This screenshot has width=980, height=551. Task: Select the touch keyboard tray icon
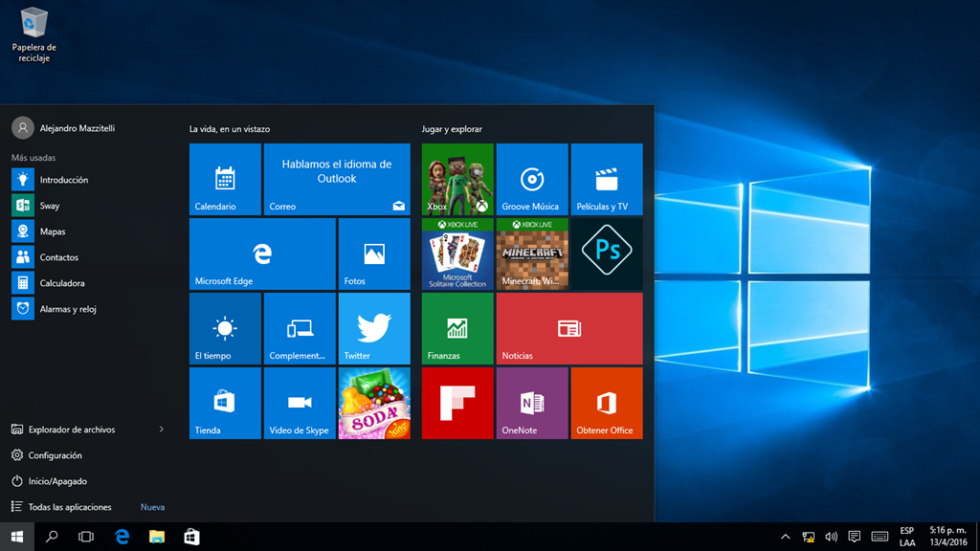[x=879, y=537]
